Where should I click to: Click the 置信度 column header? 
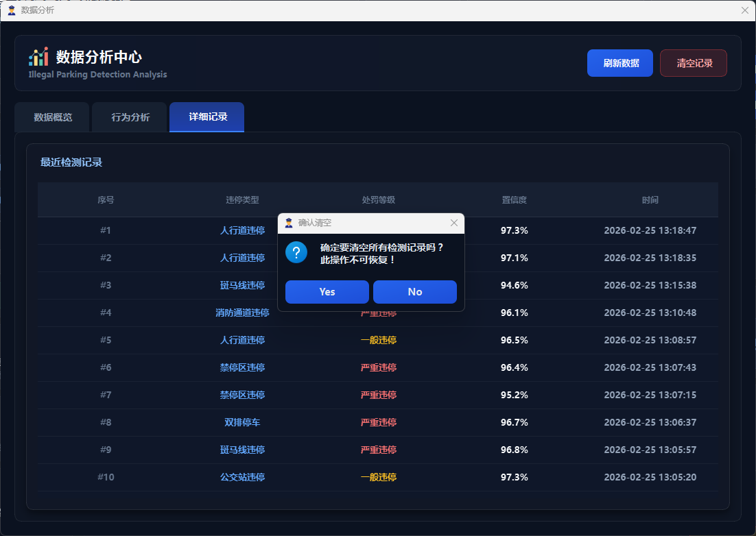pyautogui.click(x=514, y=200)
